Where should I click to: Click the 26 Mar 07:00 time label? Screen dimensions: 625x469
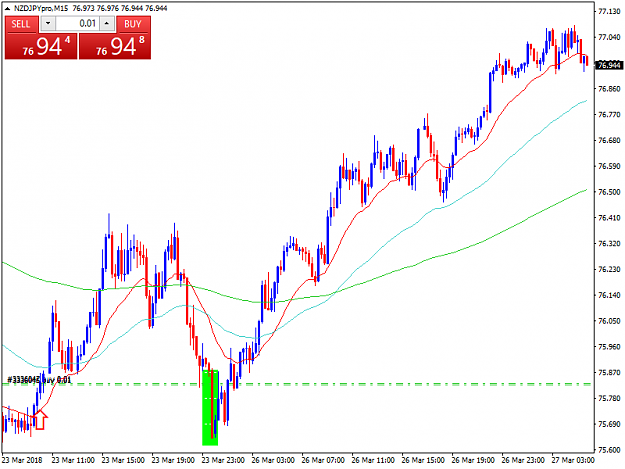click(323, 460)
